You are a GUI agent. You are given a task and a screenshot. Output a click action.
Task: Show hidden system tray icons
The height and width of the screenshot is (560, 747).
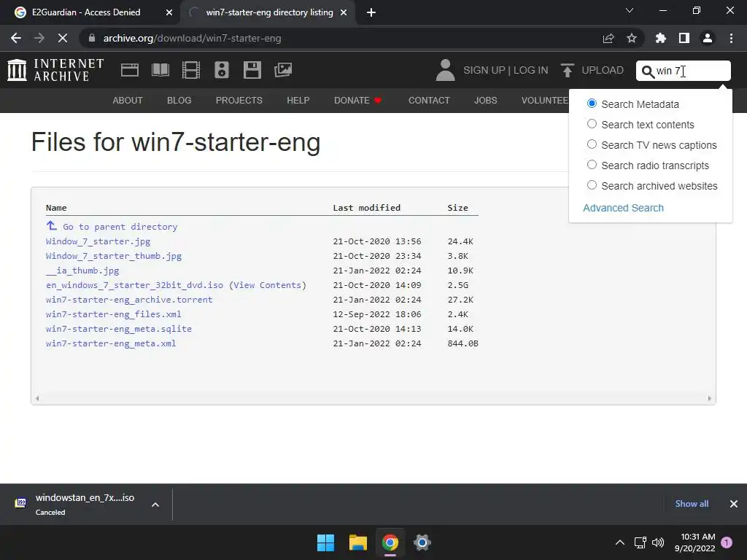[x=620, y=542]
